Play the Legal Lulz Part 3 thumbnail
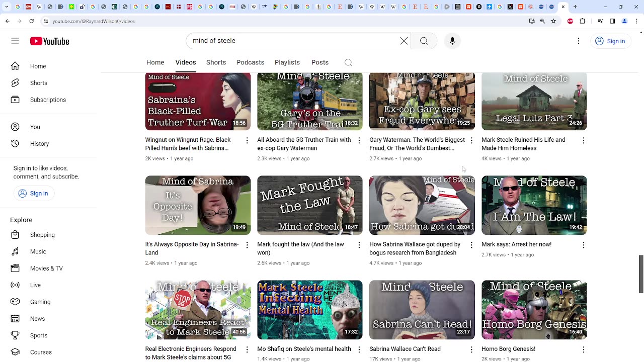Image resolution: width=644 pixels, height=362 pixels. [534, 101]
